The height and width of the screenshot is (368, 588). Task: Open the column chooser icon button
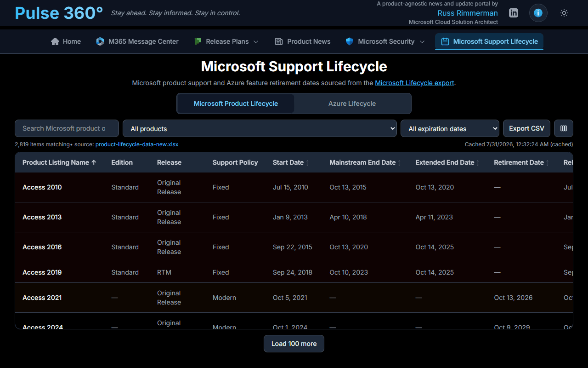[564, 128]
